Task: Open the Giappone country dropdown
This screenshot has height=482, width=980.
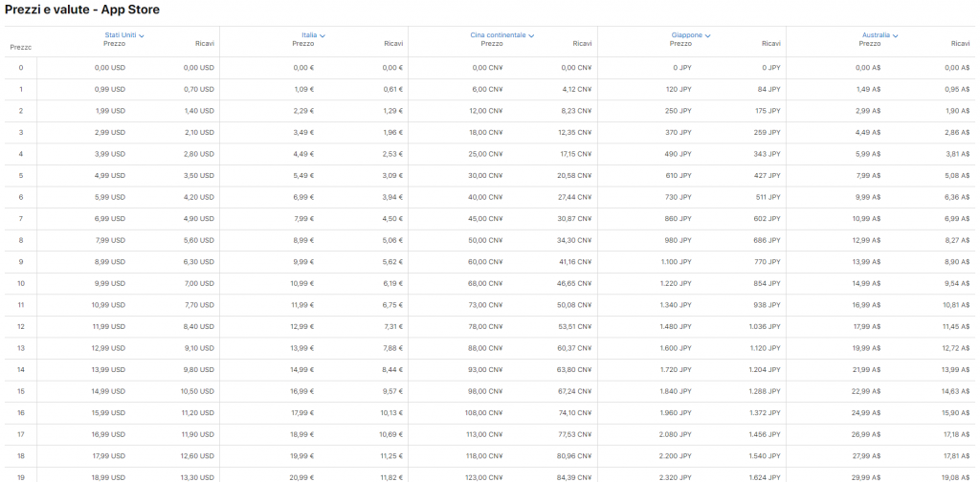Action: click(691, 35)
